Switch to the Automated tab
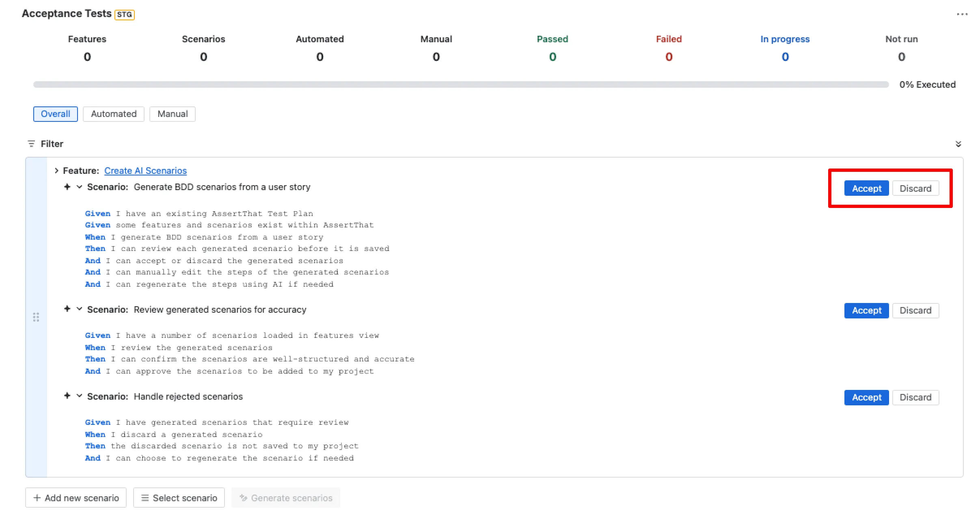Screen dimensions: 980x528 pos(114,114)
